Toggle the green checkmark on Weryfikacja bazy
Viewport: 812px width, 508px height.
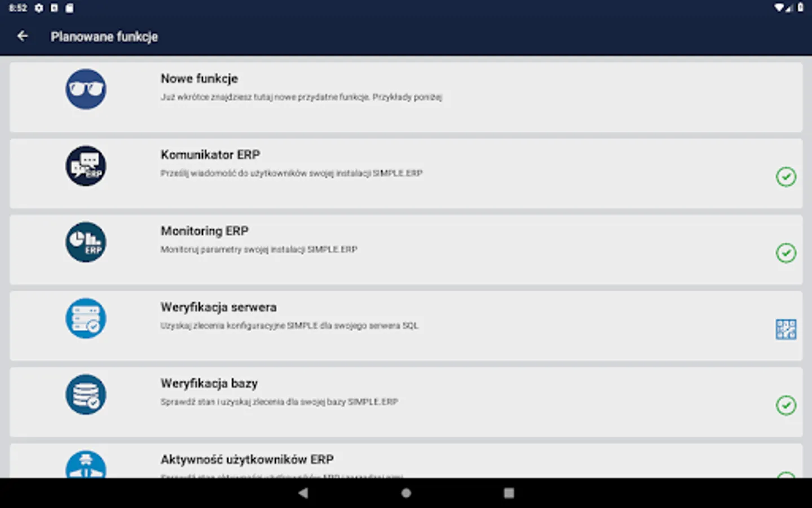click(x=786, y=405)
